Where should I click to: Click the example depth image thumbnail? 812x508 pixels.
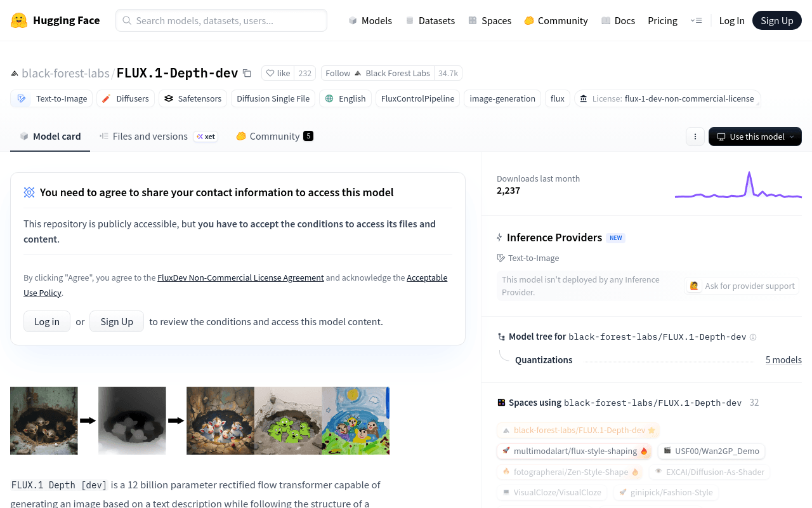132,420
